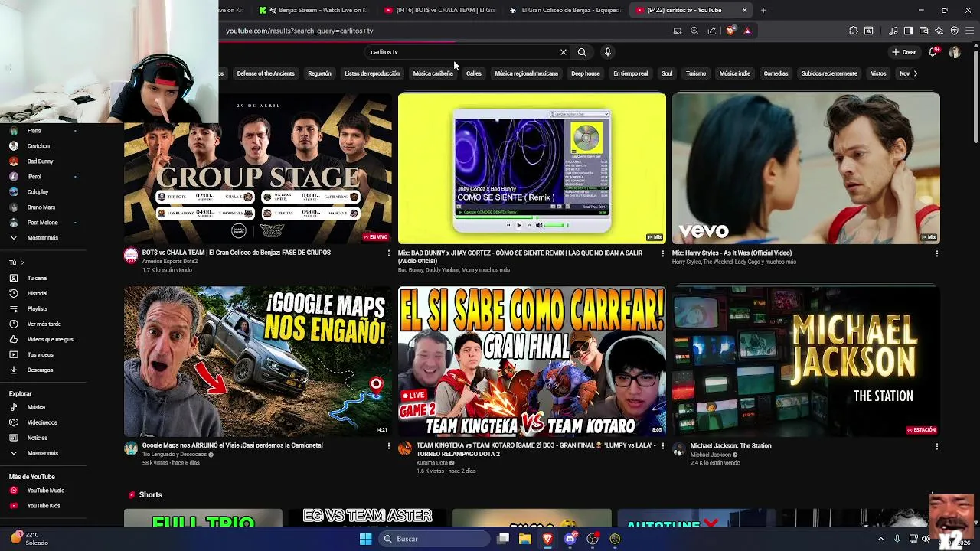Expand Mostrar más under Explorar

[42, 453]
